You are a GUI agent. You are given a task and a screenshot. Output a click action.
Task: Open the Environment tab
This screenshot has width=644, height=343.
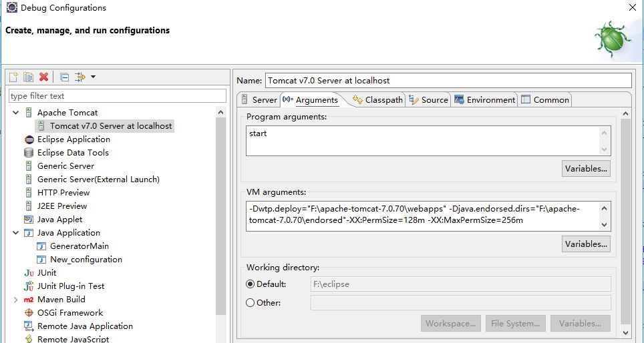pos(484,100)
